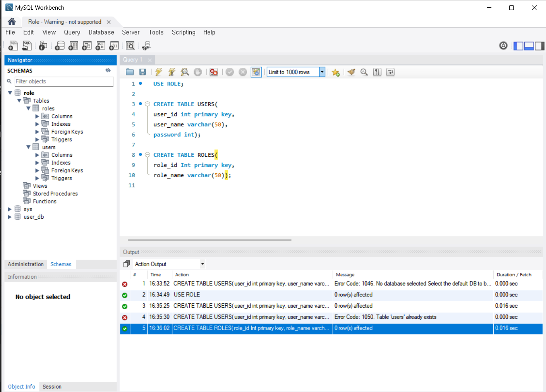
Task: Open the home screen tab icon
Action: tap(12, 22)
